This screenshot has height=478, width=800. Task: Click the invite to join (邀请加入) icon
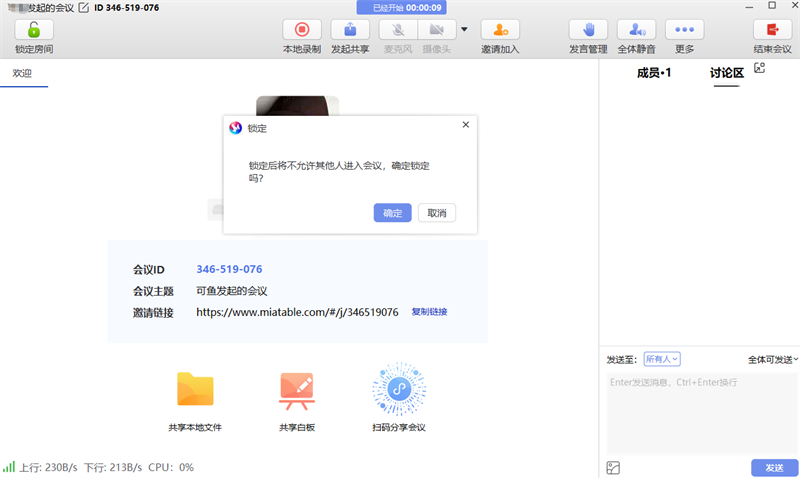tap(499, 30)
